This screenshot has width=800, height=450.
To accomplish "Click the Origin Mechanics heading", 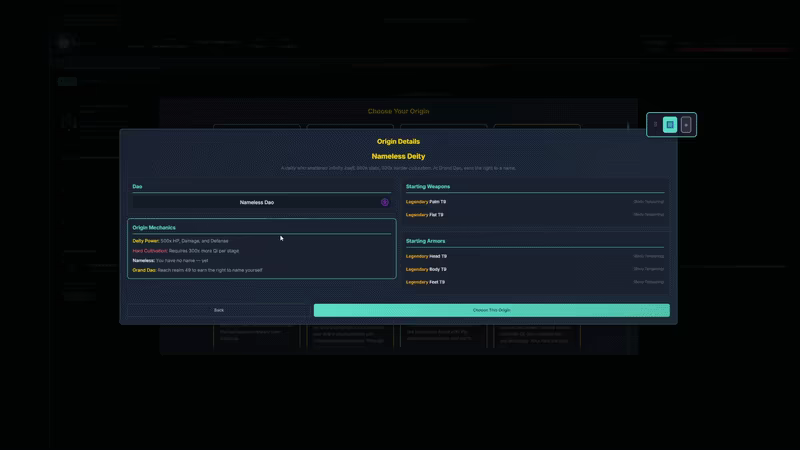I will click(154, 228).
